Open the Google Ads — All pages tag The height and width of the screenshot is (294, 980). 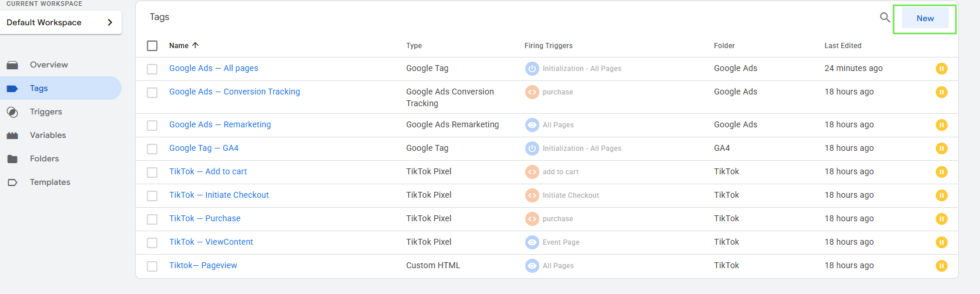[x=214, y=68]
